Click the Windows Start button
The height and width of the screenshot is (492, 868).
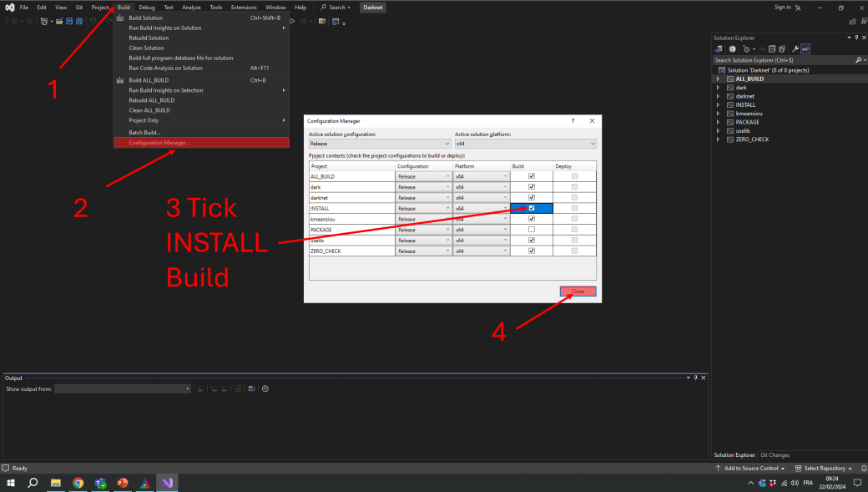pyautogui.click(x=11, y=483)
